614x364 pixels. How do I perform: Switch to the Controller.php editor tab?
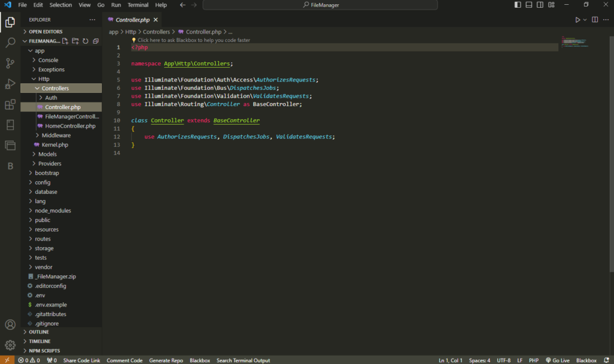pos(133,19)
